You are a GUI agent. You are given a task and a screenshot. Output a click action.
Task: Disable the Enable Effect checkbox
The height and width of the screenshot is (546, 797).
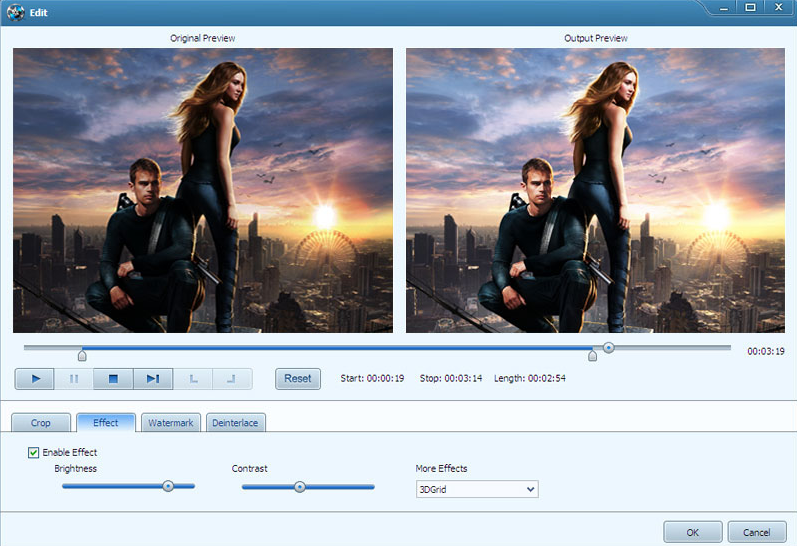tap(34, 453)
